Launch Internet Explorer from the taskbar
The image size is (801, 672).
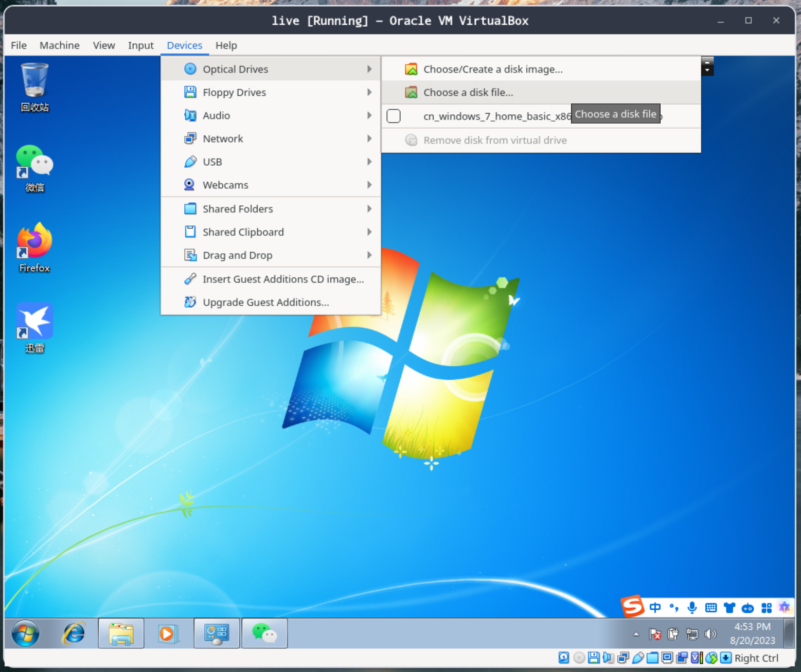click(x=74, y=633)
